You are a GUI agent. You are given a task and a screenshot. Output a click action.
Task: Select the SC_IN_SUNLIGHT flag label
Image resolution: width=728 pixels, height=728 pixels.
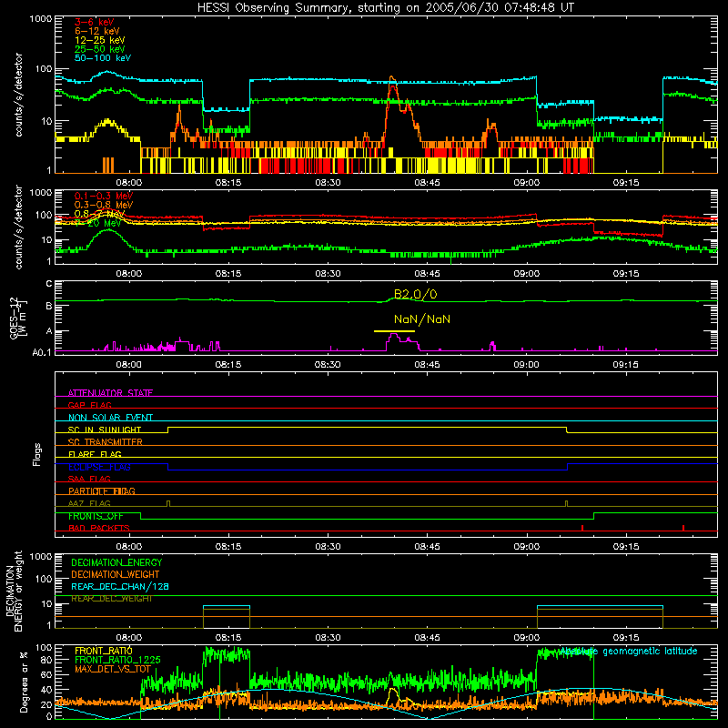coord(105,430)
